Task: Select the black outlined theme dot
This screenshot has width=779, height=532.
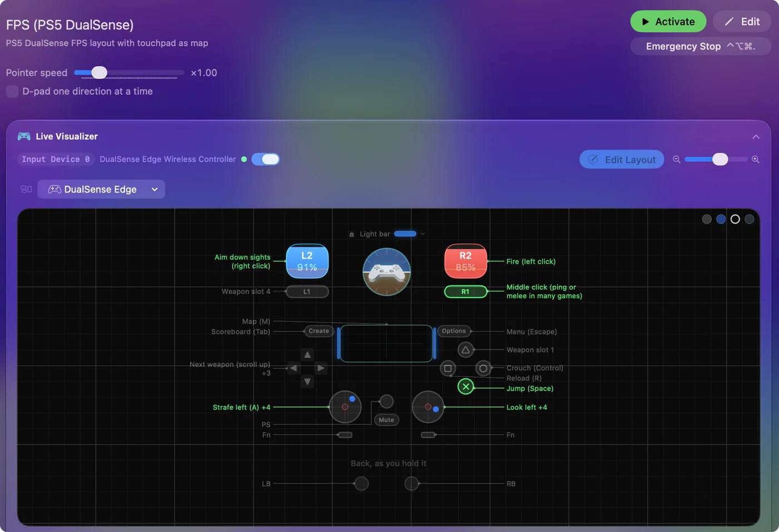Action: coord(735,219)
